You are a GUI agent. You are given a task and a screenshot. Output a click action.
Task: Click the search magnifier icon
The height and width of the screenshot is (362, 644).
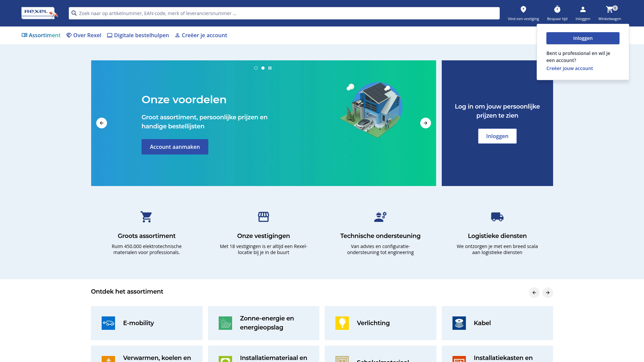point(74,13)
